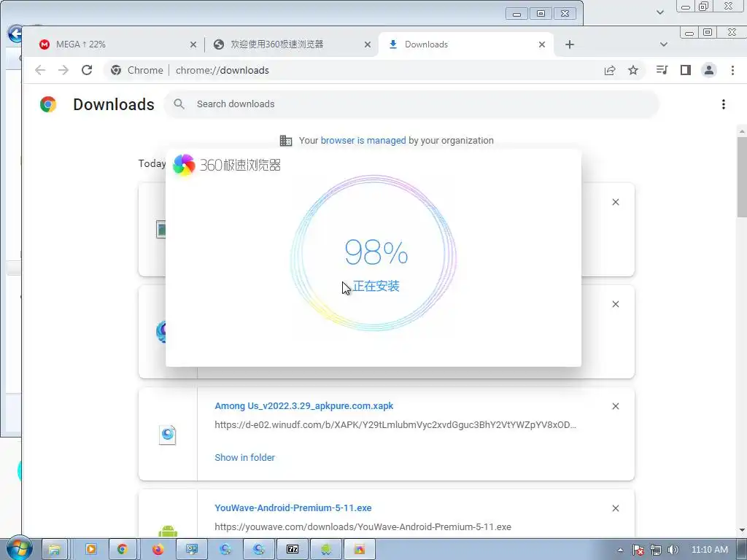747x560 pixels.
Task: Open the 7z taskbar item
Action: [x=293, y=550]
